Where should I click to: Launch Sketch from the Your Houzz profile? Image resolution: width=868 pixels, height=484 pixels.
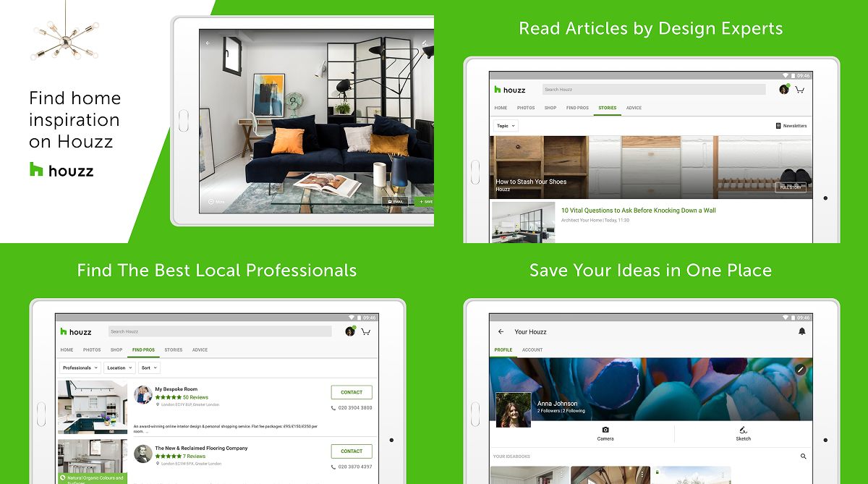pos(743,434)
